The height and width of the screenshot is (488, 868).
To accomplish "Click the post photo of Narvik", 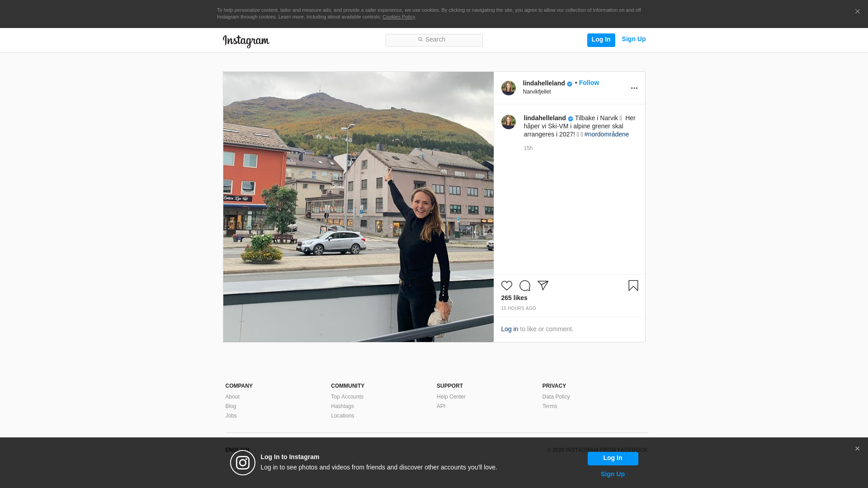I will [x=358, y=206].
